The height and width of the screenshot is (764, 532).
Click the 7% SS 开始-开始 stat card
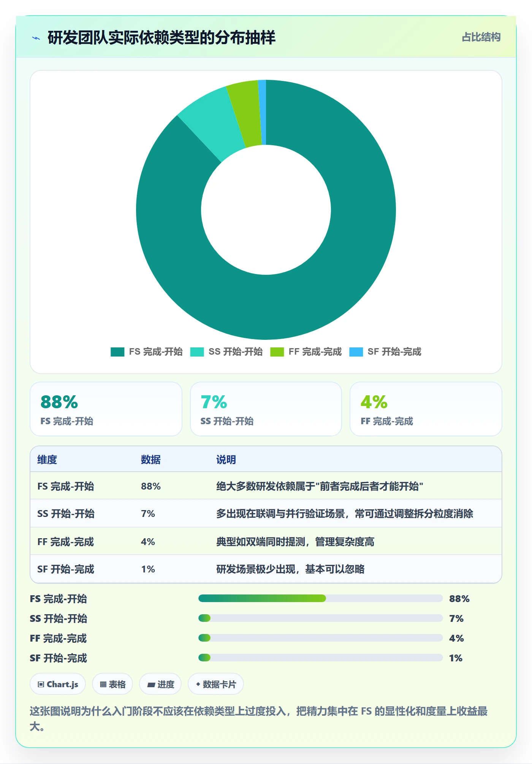click(266, 409)
